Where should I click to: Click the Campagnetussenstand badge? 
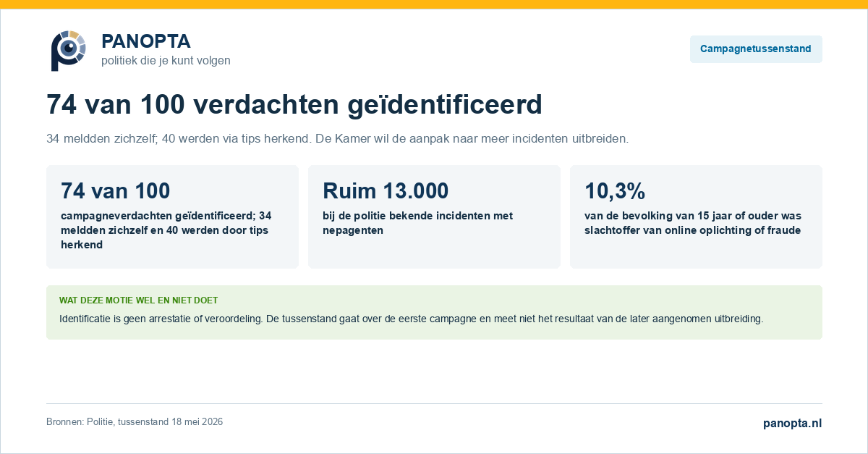click(x=756, y=49)
